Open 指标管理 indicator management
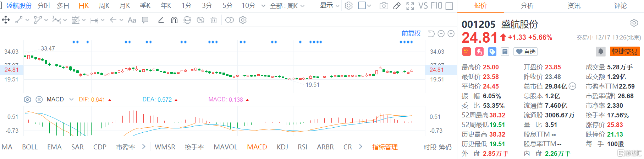 (385, 147)
